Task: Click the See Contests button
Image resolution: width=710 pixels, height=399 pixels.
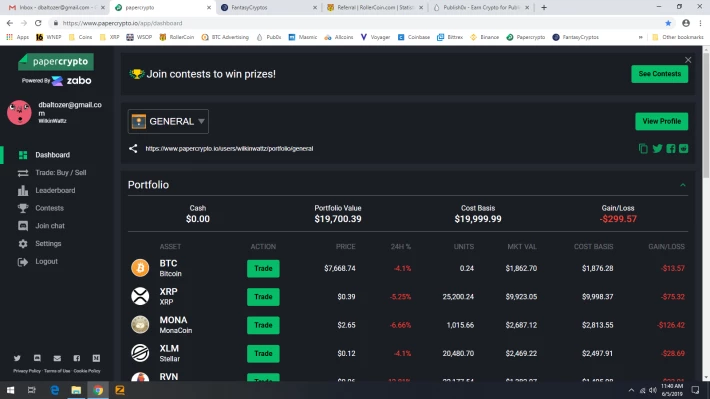Action: (659, 74)
